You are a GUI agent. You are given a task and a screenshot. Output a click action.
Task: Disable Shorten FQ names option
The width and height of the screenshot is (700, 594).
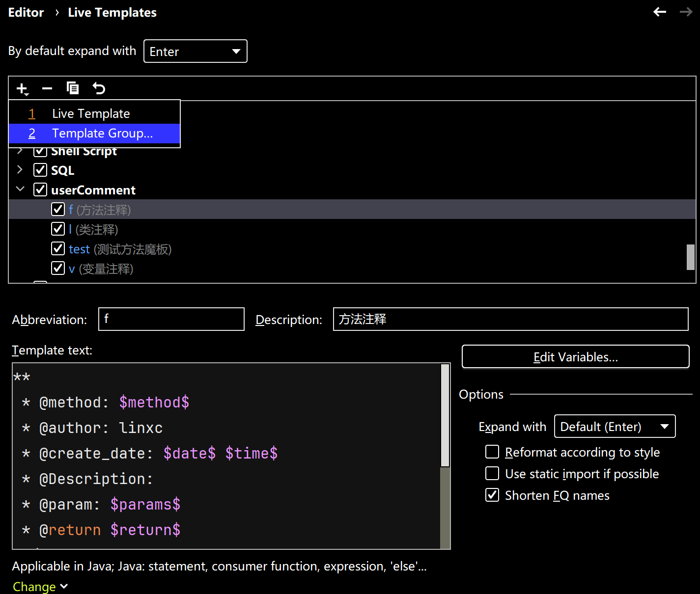click(x=492, y=495)
